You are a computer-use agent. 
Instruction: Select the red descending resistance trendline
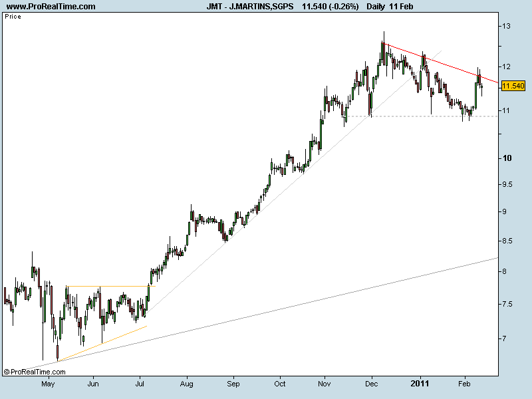[440, 63]
